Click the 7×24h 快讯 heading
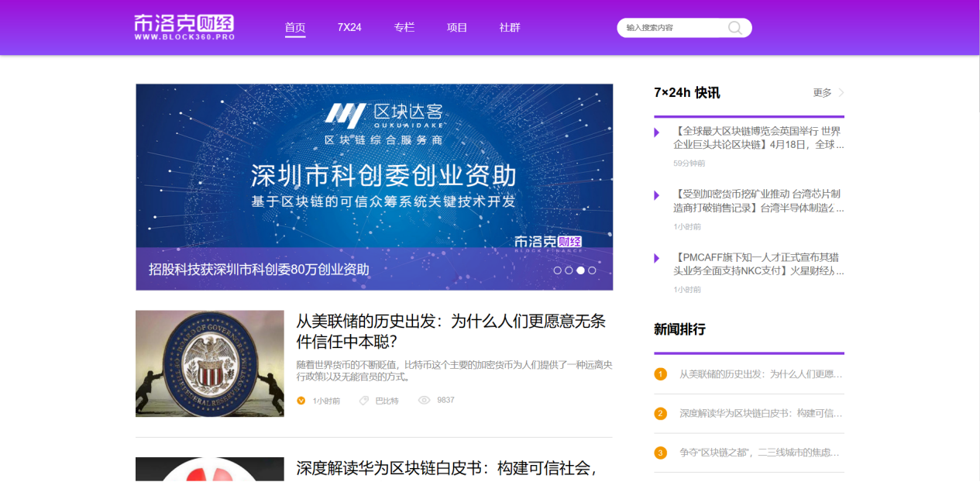The image size is (980, 482). point(686,93)
